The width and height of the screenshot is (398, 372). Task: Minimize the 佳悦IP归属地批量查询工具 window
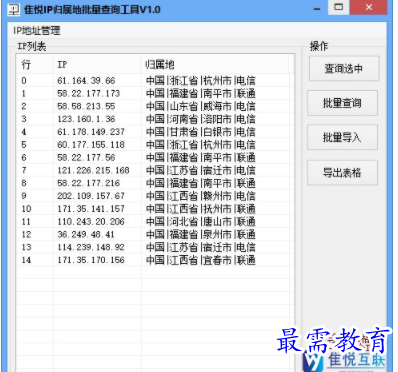(317, 9)
